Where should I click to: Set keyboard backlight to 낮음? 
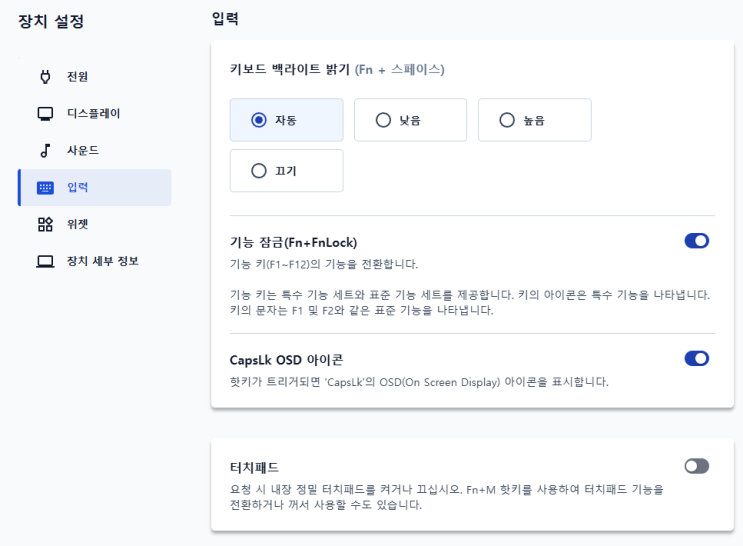[x=383, y=120]
